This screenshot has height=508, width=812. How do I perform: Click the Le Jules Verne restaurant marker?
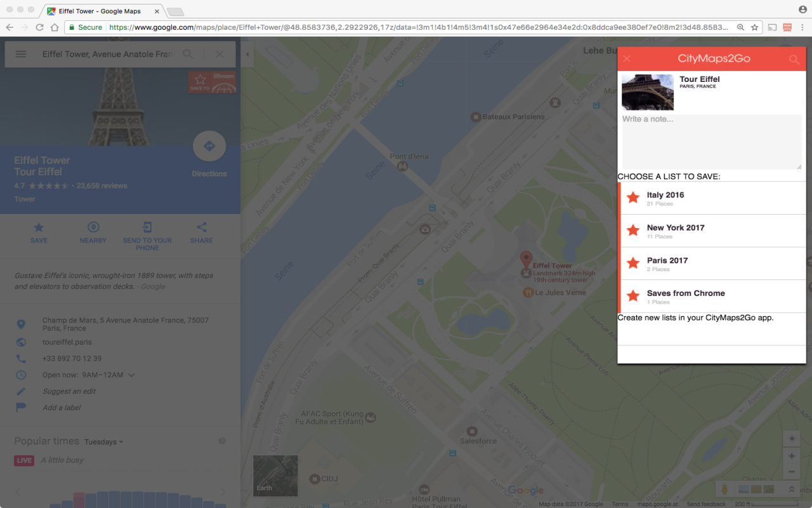pos(528,293)
